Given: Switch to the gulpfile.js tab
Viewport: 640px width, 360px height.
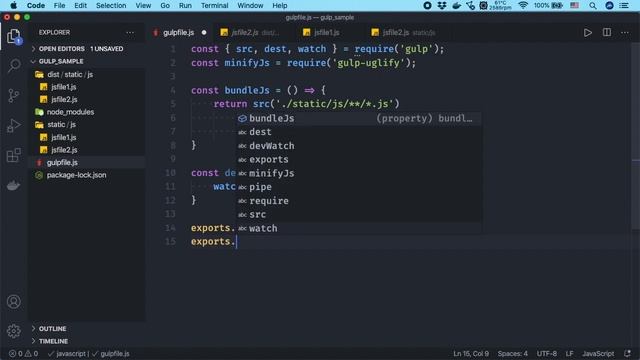Looking at the screenshot, I should point(180,33).
